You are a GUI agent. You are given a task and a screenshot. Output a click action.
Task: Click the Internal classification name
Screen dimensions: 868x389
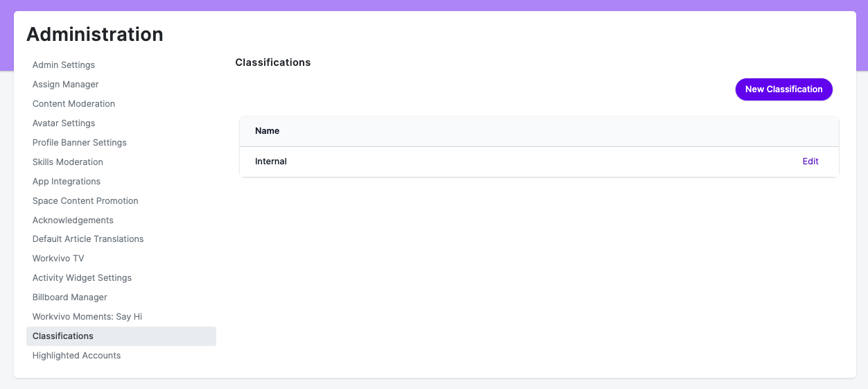point(271,162)
